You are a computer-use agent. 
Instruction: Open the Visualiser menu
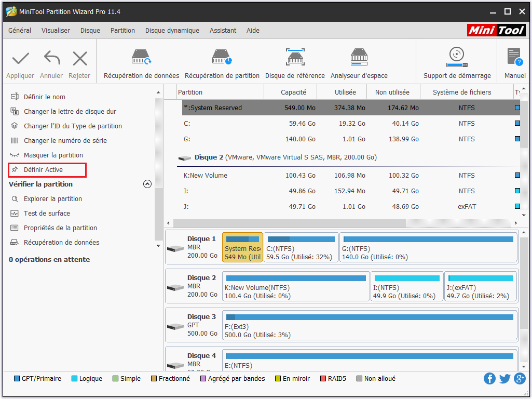click(56, 31)
